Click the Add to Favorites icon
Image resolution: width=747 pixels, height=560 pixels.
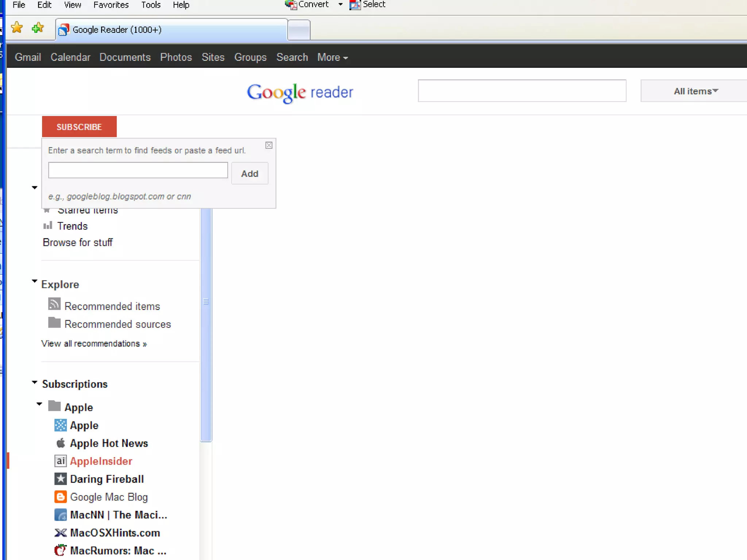38,28
